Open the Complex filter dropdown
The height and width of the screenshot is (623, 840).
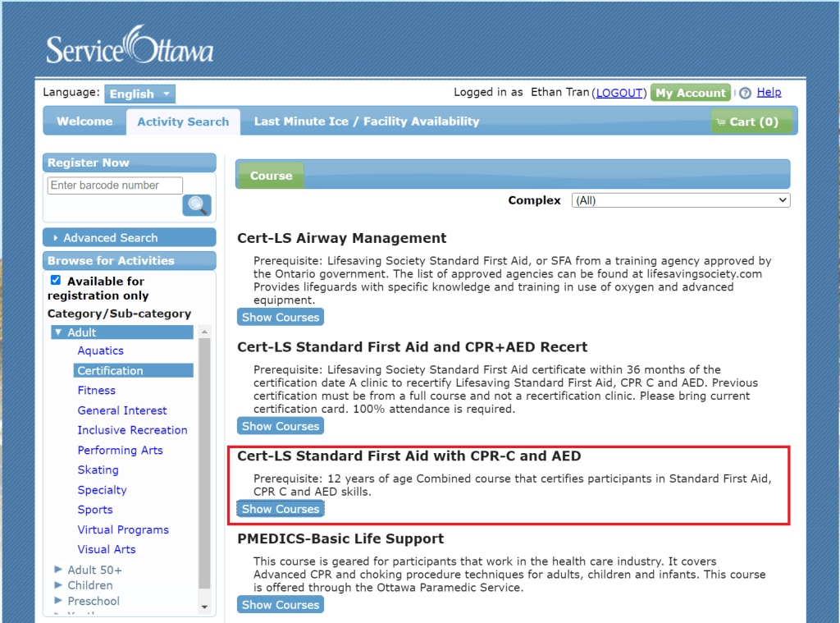pyautogui.click(x=680, y=200)
